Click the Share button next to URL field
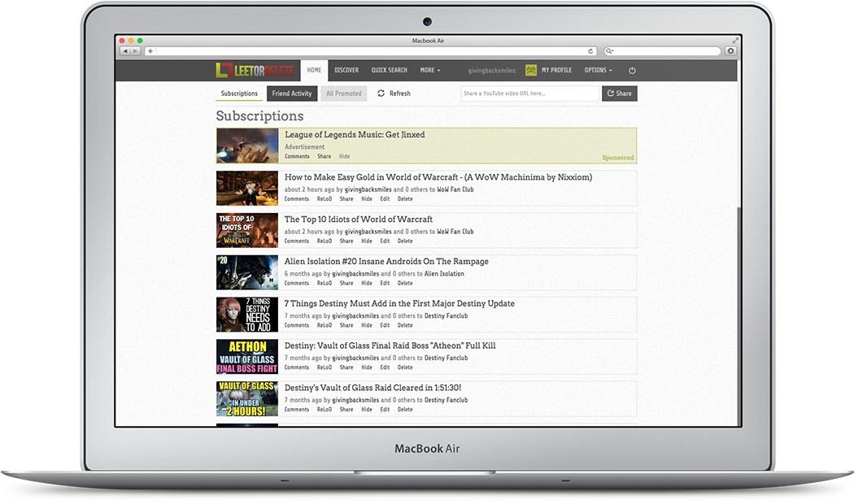This screenshot has width=854, height=504. tap(619, 93)
